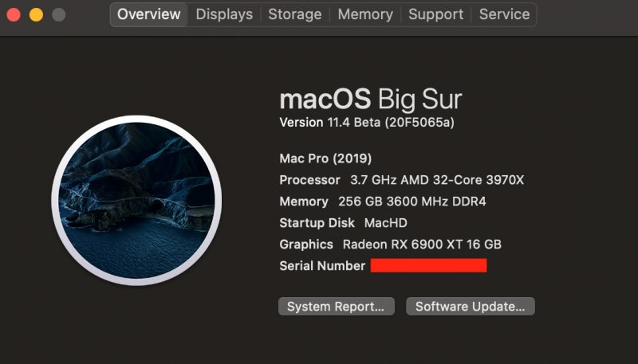Click the gray zoom window button
The image size is (638, 364).
coord(58,14)
